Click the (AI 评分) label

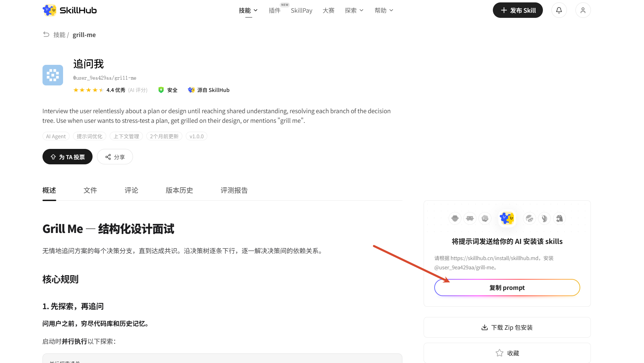click(x=138, y=90)
